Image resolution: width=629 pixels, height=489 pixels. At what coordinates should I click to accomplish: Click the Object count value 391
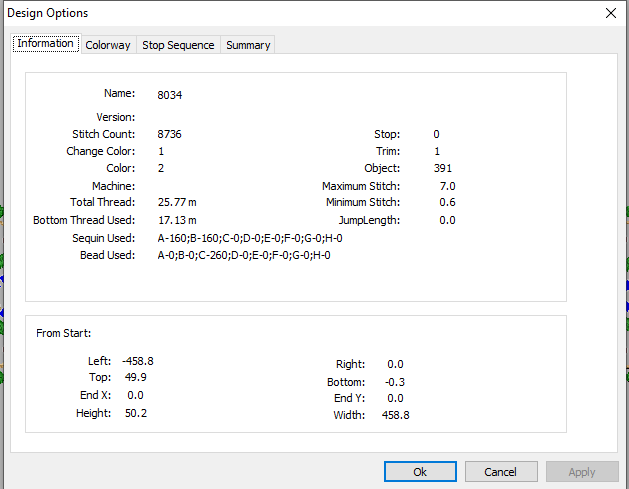442,168
